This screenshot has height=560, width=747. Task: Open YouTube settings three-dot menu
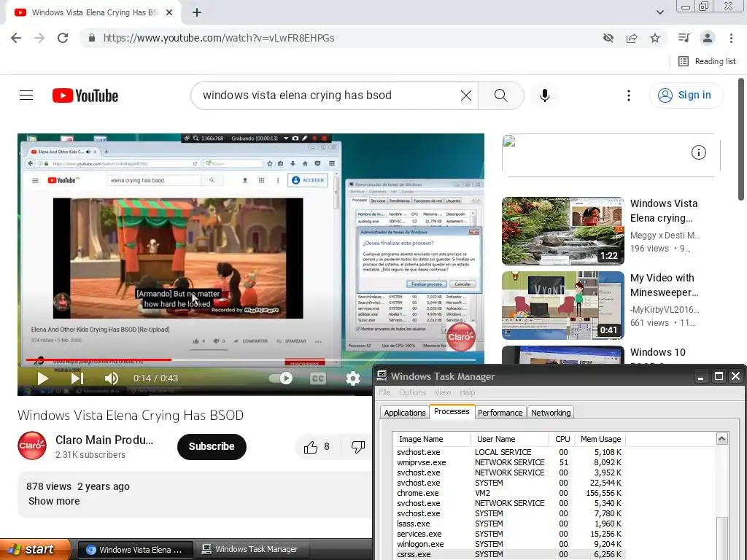click(x=629, y=96)
